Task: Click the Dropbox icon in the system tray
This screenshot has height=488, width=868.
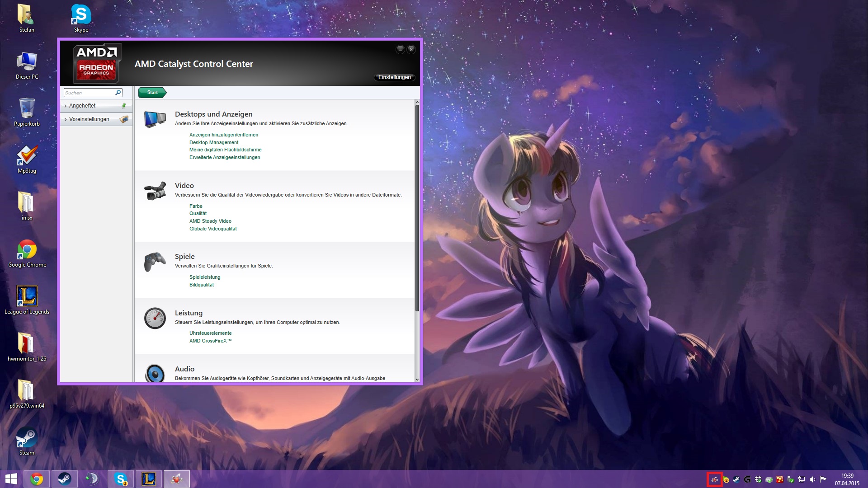Action: coord(758,479)
